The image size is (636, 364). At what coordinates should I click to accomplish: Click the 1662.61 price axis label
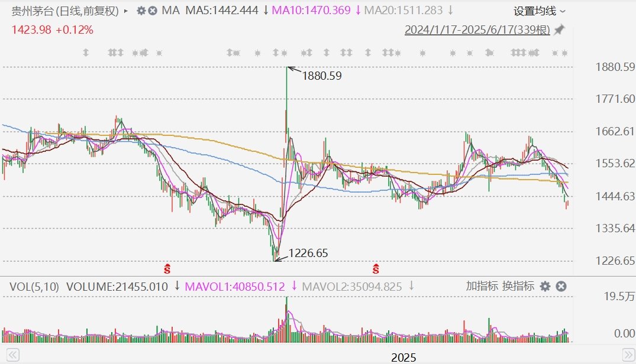coord(615,131)
